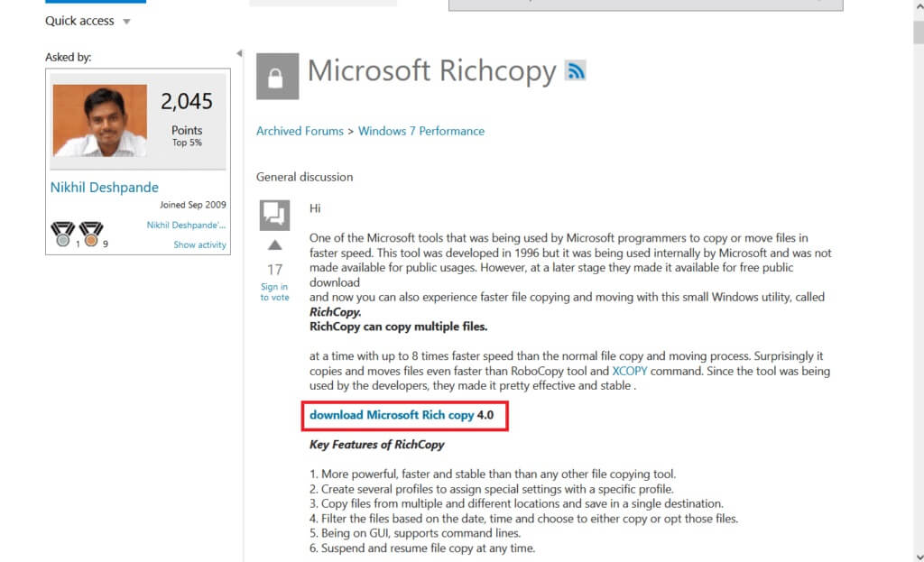The width and height of the screenshot is (924, 562).
Task: Click the locked thread padlock icon
Action: (x=278, y=77)
